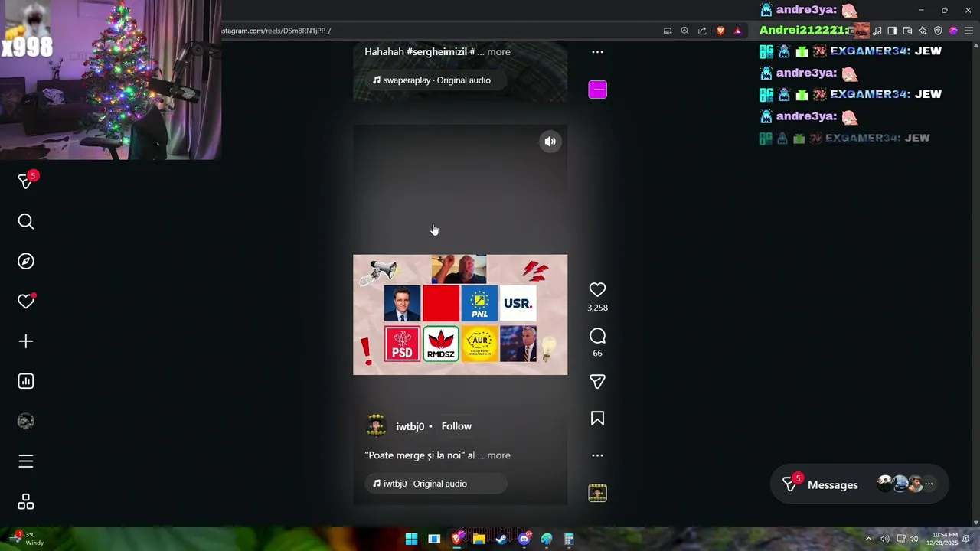Open the floating Messages button

click(x=859, y=484)
